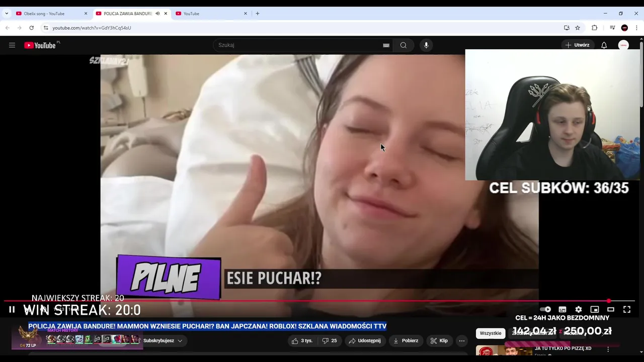Open Chrome profile avatar
This screenshot has width=644, height=362.
624,28
